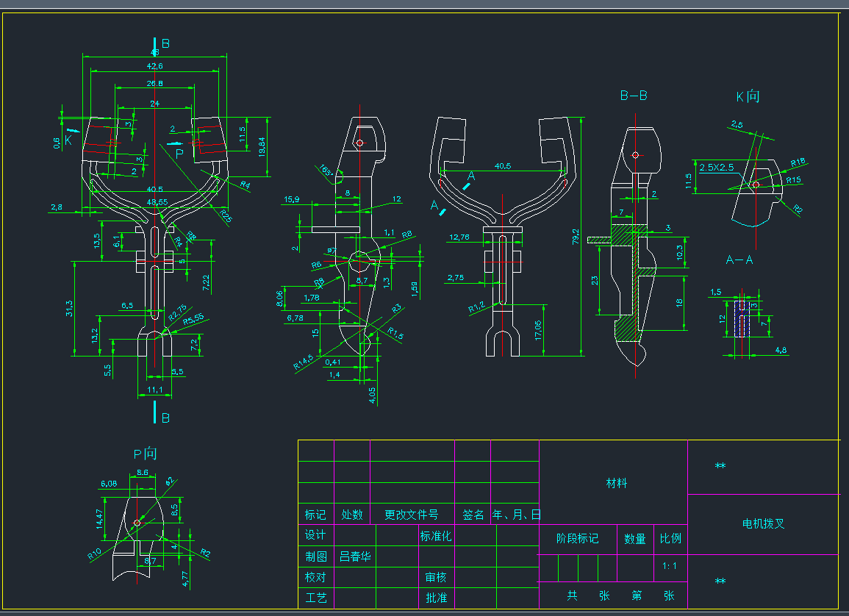Click the B-B section view label

click(634, 96)
